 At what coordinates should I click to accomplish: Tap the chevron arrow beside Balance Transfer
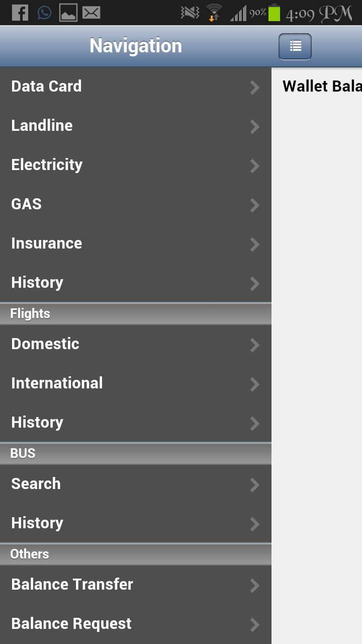255,586
